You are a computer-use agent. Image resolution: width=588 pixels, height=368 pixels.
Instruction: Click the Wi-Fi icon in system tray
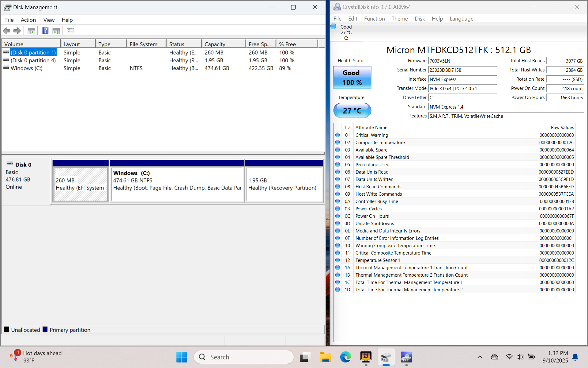509,357
